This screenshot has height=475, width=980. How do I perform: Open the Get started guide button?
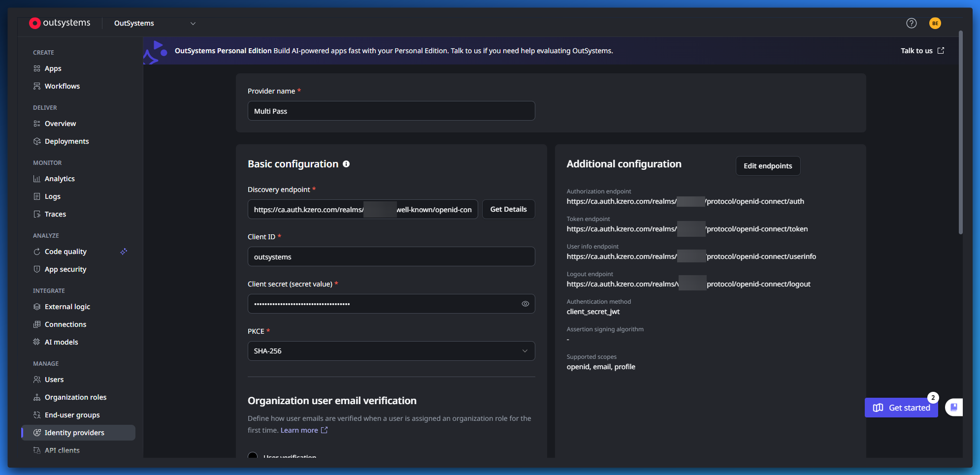pyautogui.click(x=901, y=408)
